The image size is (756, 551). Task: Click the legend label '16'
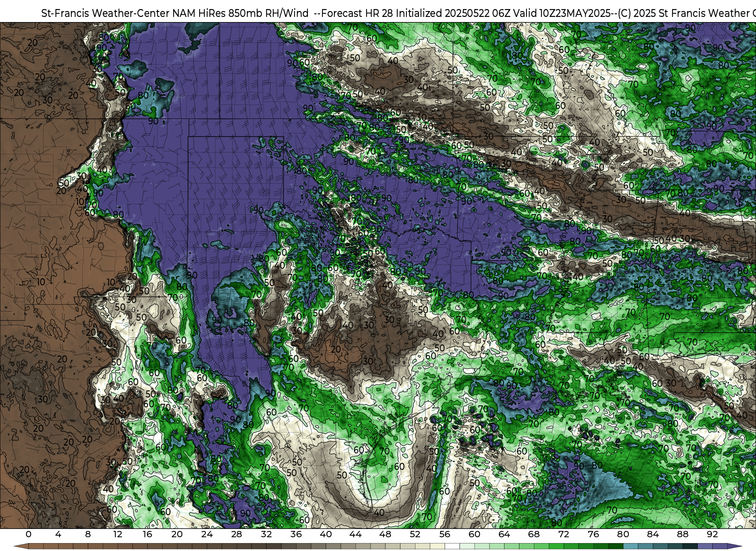coord(148,534)
